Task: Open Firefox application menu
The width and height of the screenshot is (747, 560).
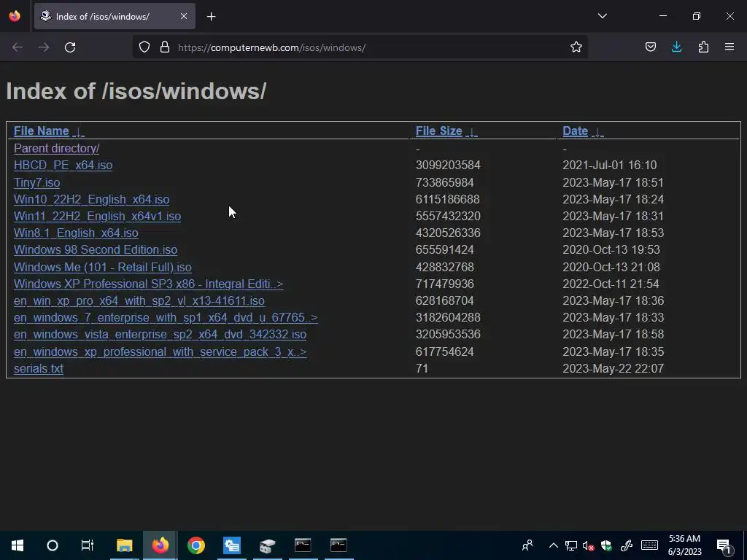Action: tap(729, 47)
